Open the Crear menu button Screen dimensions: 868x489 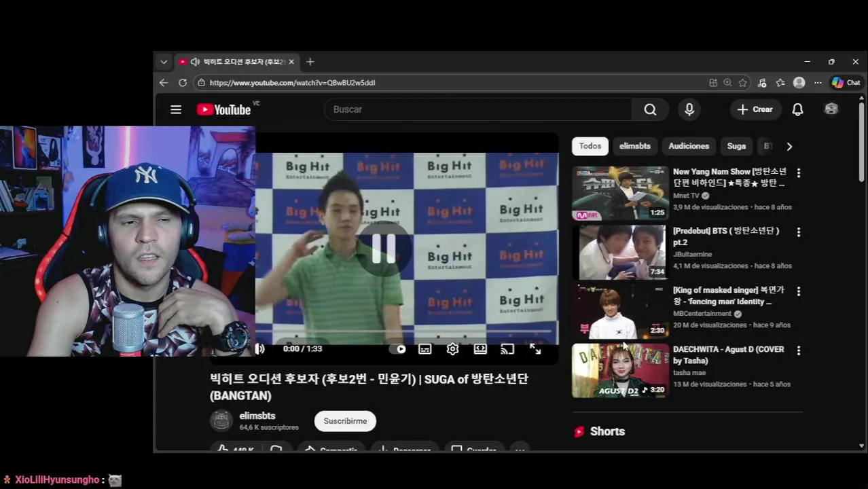(755, 109)
